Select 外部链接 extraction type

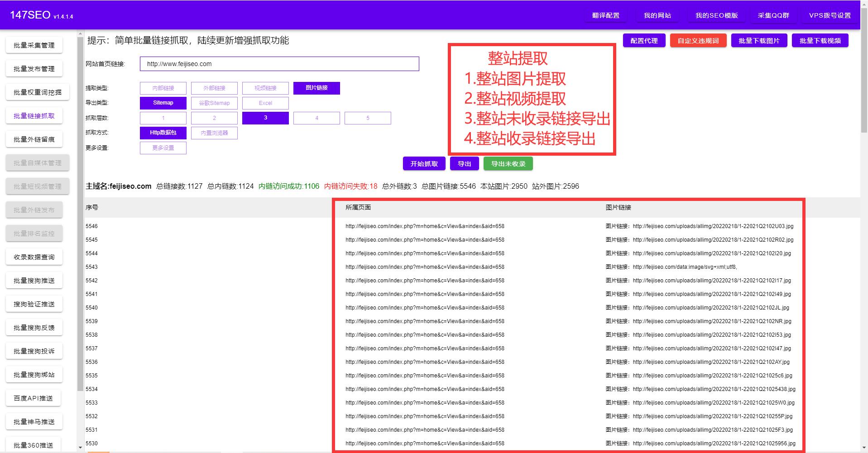click(214, 88)
